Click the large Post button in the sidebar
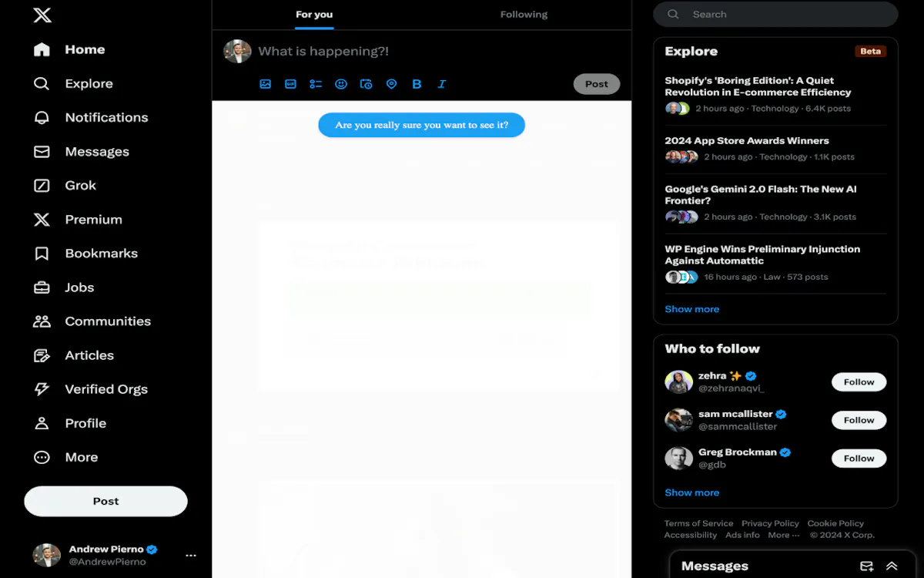 click(105, 501)
